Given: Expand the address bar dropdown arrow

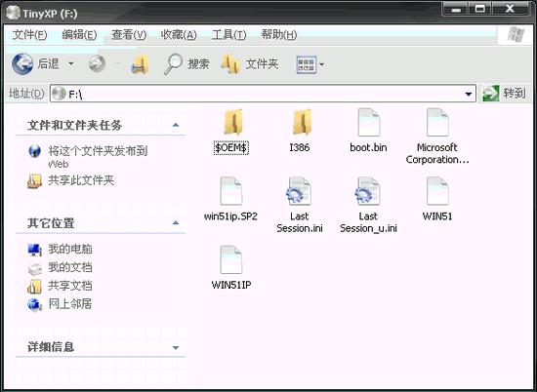Looking at the screenshot, I should pyautogui.click(x=469, y=94).
